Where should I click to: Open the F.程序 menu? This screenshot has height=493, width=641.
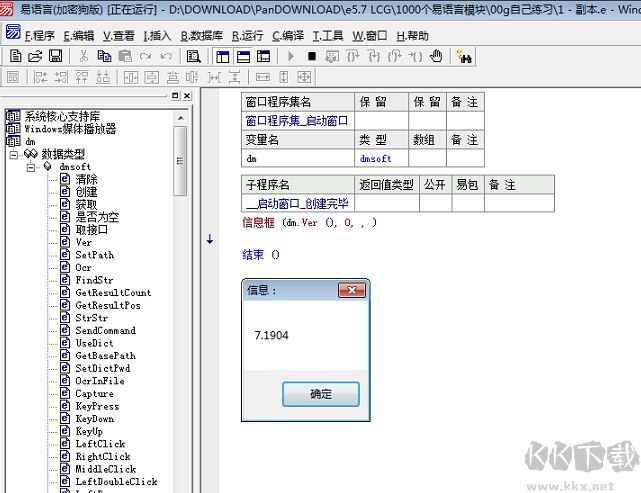tap(33, 35)
